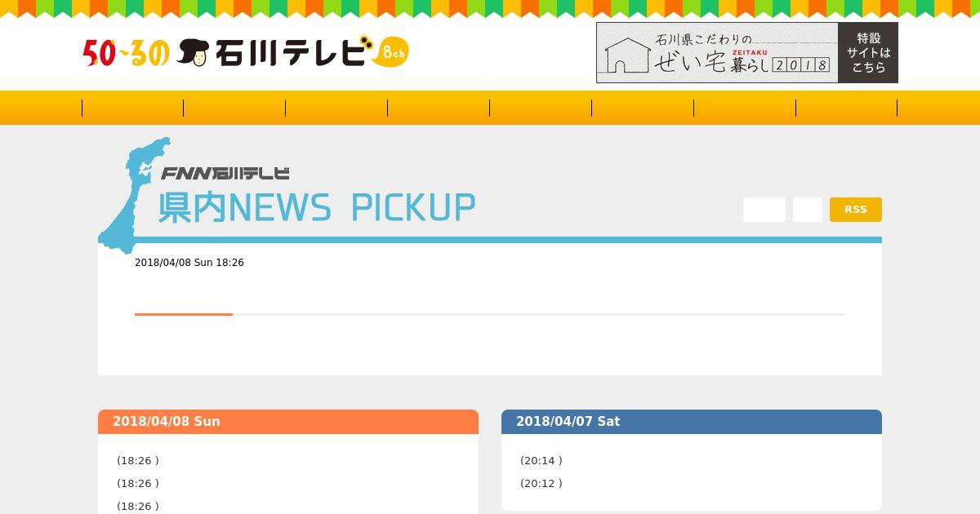
Task: Click the 50 anniversary logo mark
Action: tap(126, 53)
